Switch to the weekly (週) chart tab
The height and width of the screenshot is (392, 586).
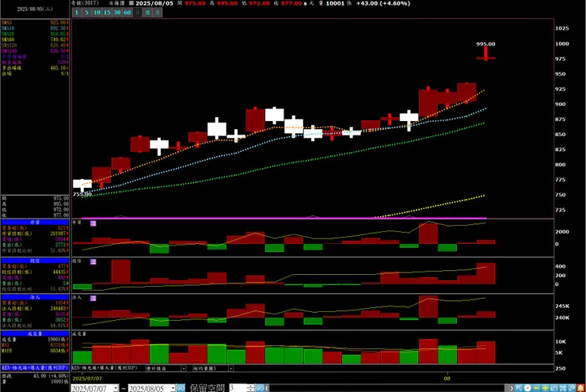(x=147, y=13)
